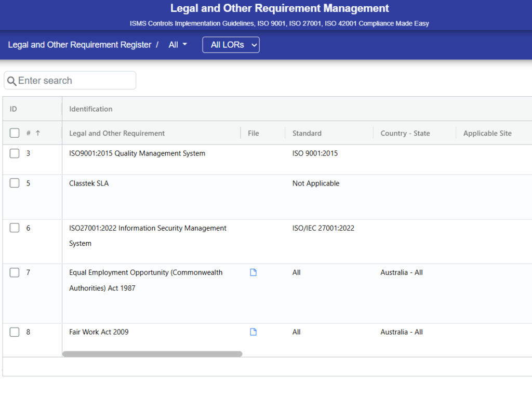Open file icon for Fair Work Act 2009

(x=254, y=332)
